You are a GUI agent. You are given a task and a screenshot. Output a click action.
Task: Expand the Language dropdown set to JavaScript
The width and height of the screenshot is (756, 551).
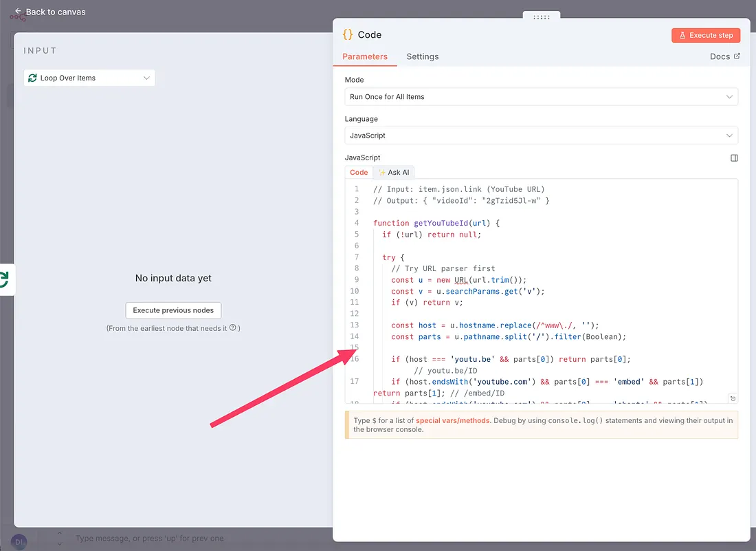point(541,136)
